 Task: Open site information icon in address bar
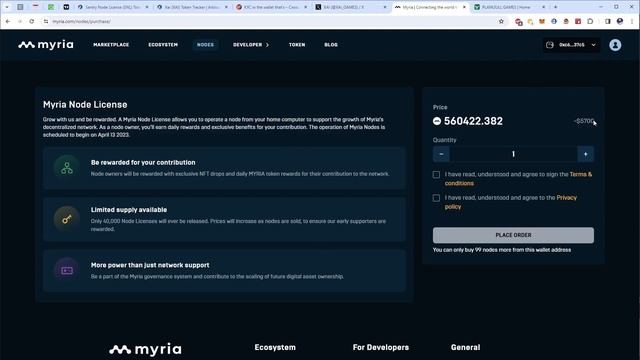(x=46, y=21)
